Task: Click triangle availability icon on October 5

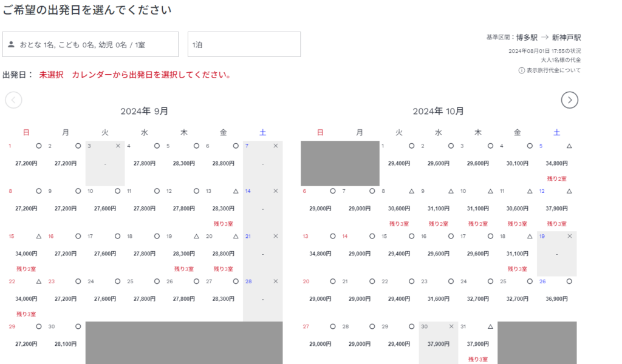Action: (569, 146)
